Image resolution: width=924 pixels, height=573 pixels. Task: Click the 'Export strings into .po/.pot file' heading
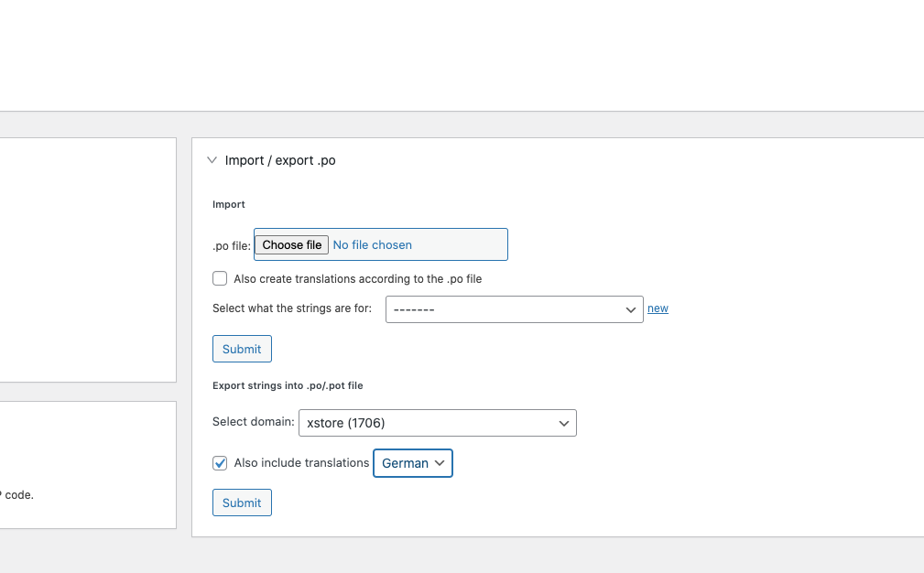point(288,386)
